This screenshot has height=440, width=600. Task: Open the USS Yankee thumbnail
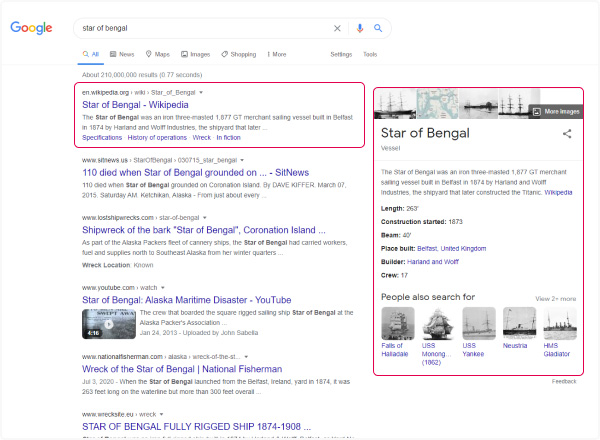[x=479, y=323]
